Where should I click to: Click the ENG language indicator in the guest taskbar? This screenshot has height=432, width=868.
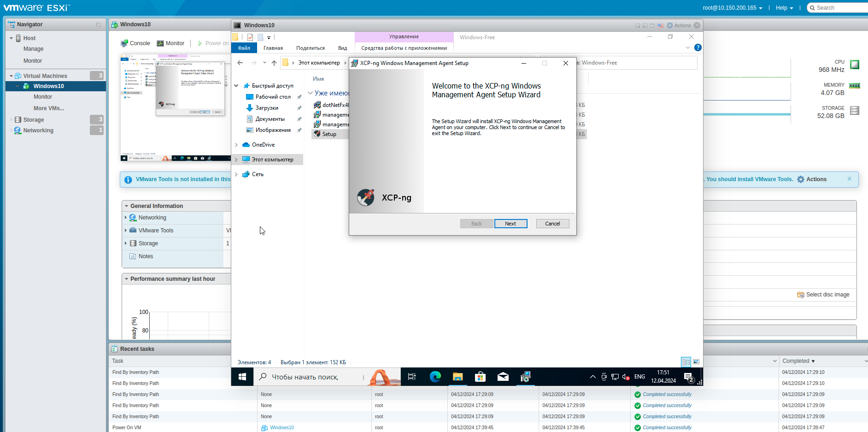pos(639,377)
